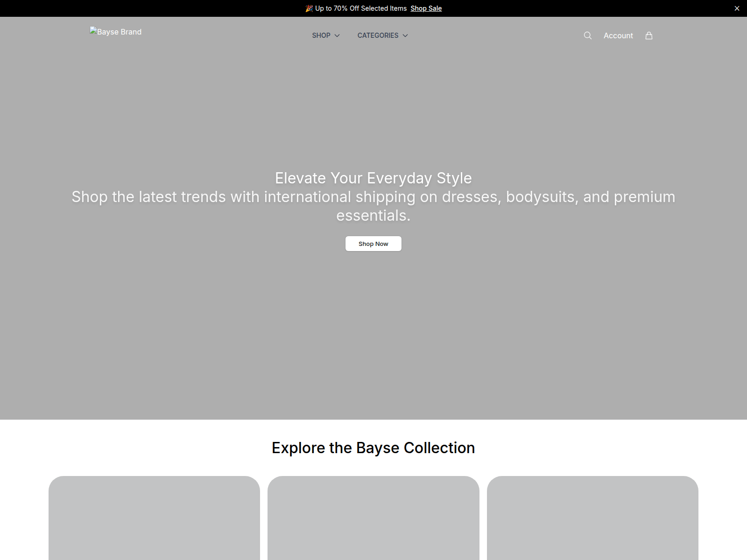Open the middle collection card
Viewport: 747px width, 560px height.
tap(373, 518)
